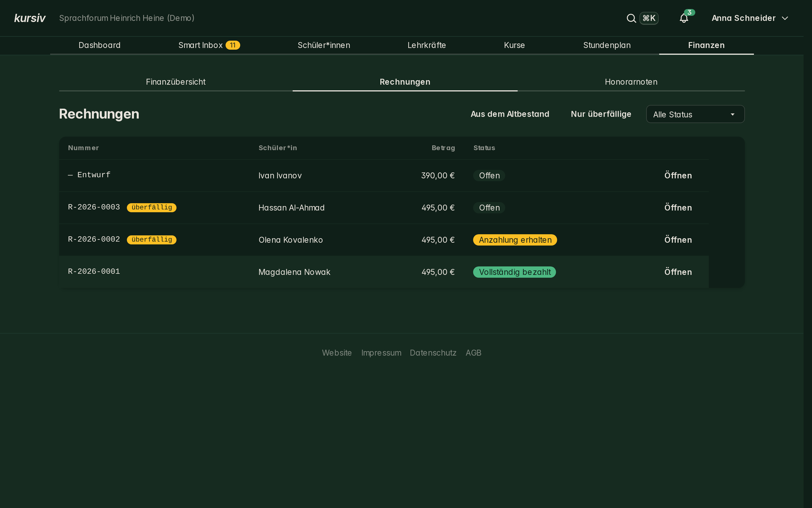812x508 pixels.
Task: Open the Honorarnoten sub-tab
Action: [631, 82]
